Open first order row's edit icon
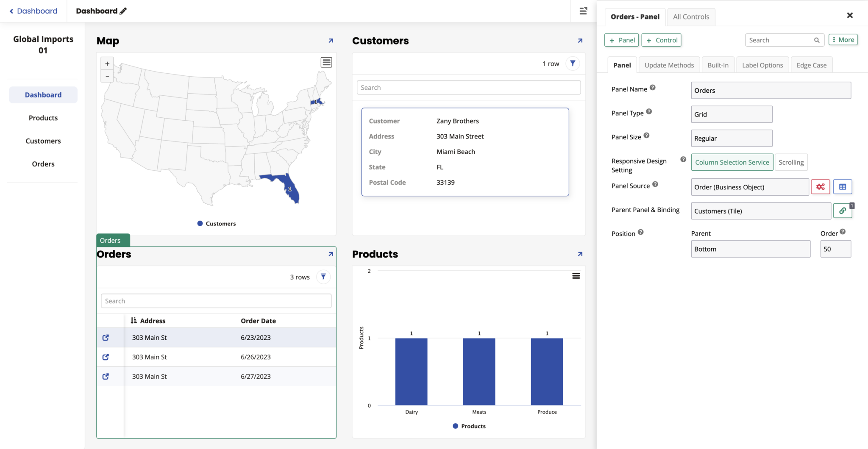This screenshot has width=868, height=449. [x=106, y=338]
